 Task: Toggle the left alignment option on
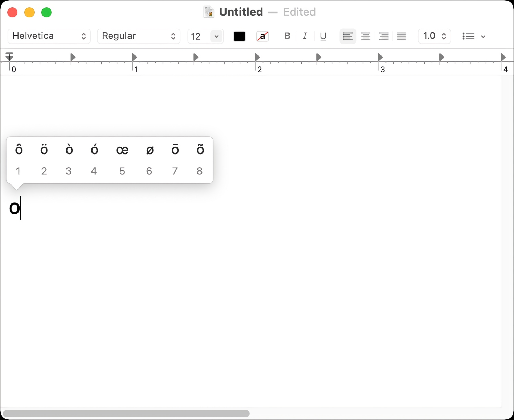347,36
